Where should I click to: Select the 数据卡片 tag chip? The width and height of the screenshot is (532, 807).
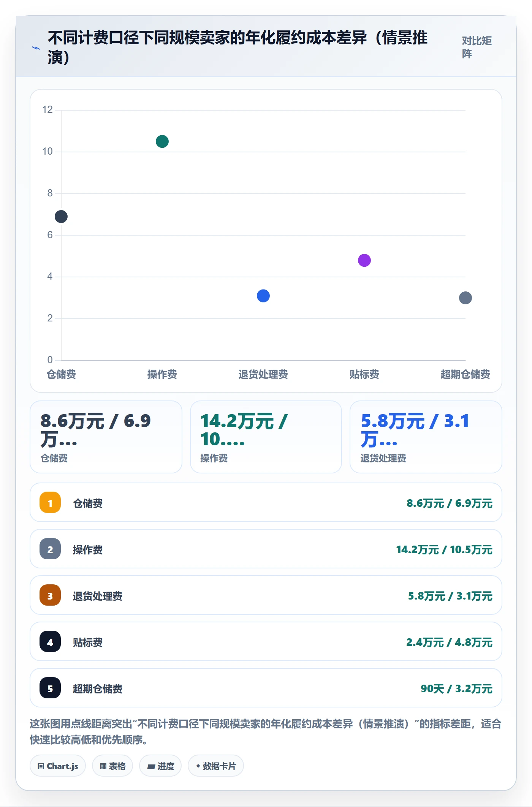[216, 766]
